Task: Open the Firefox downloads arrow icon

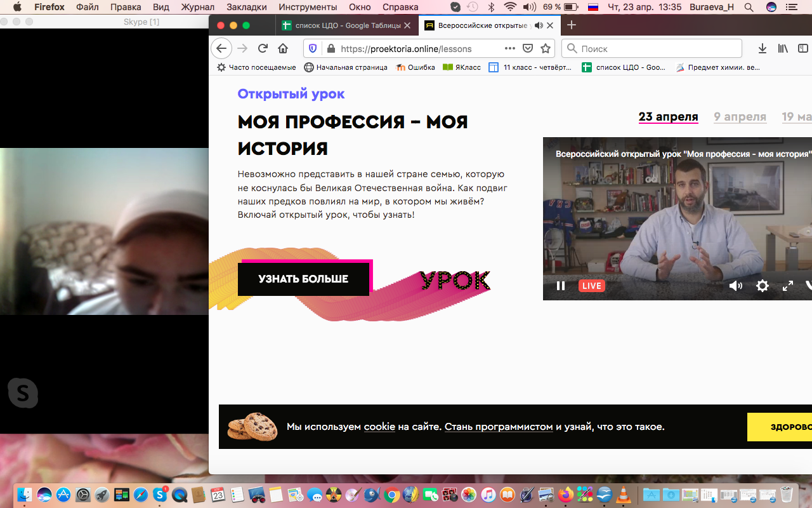Action: point(763,49)
